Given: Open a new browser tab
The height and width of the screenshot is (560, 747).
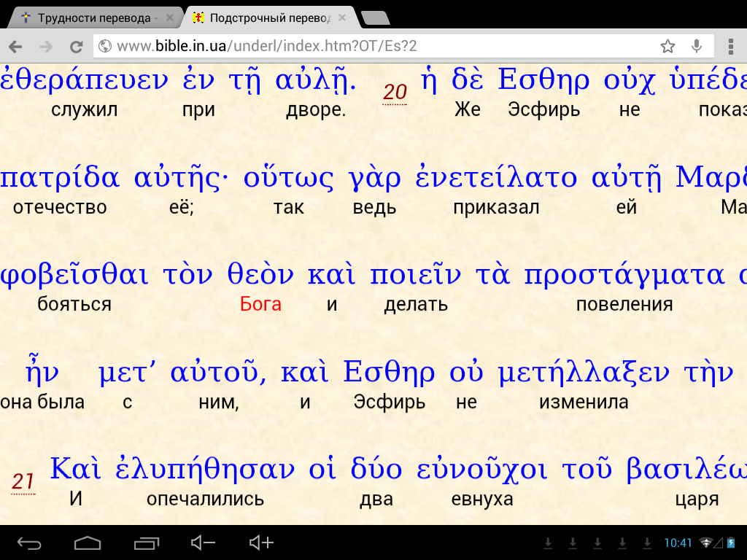Looking at the screenshot, I should 375,17.
